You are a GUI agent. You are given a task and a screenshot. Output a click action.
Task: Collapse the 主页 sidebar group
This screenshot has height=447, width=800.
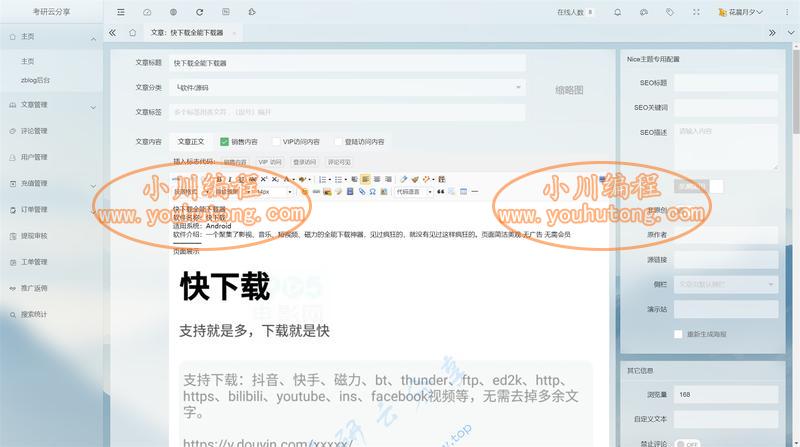[x=51, y=37]
